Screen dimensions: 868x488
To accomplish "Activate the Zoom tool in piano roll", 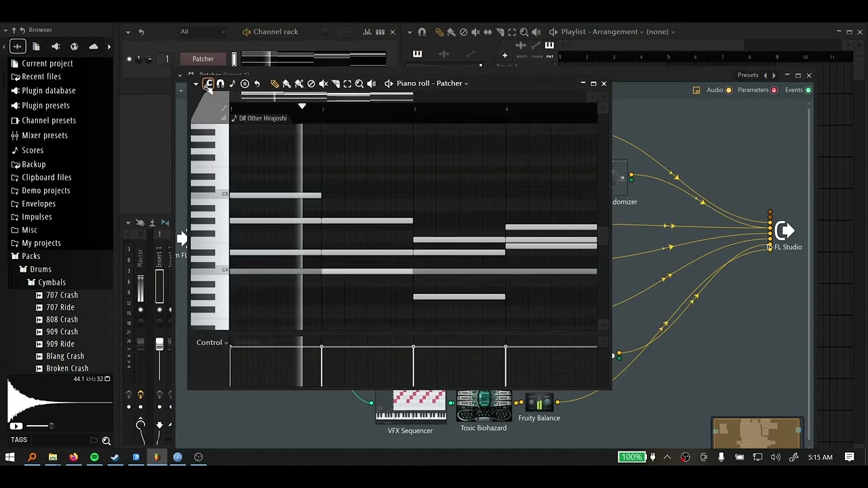I will click(359, 83).
